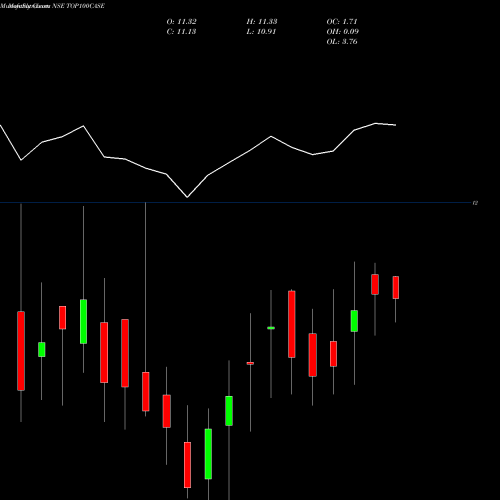This screenshot has height=500, width=500.
Task: Select the open value O: 11.32
Action: pyautogui.click(x=182, y=22)
